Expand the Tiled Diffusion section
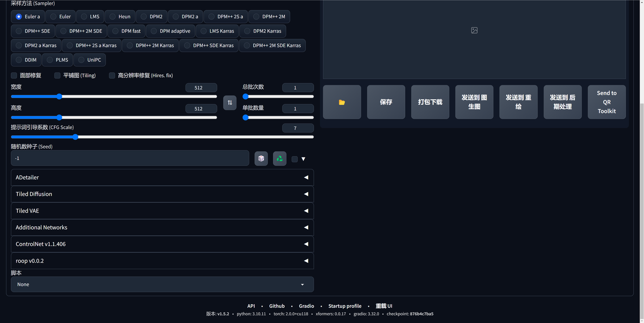The height and width of the screenshot is (323, 644). (x=162, y=194)
